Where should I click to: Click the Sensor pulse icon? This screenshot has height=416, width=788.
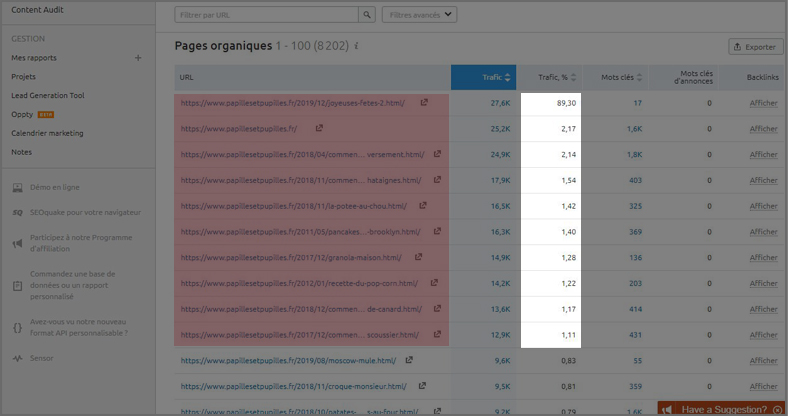(18, 358)
